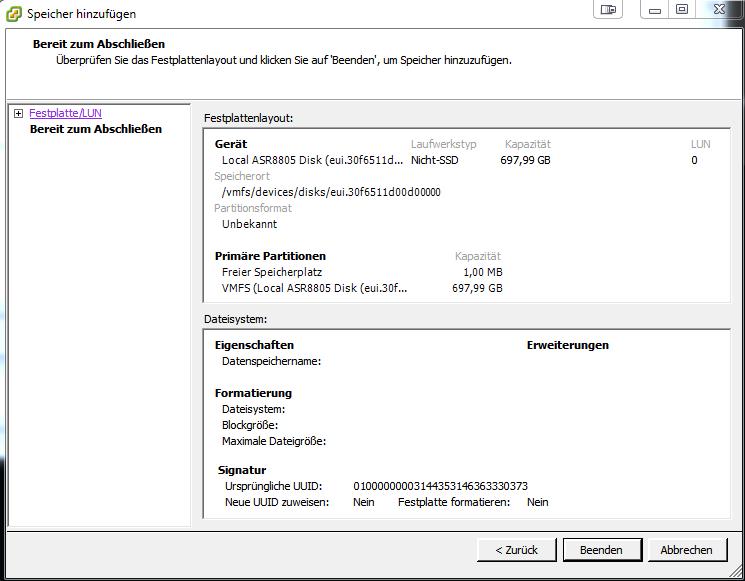The image size is (745, 581).
Task: Select the VMFS partition row
Action: (x=314, y=288)
